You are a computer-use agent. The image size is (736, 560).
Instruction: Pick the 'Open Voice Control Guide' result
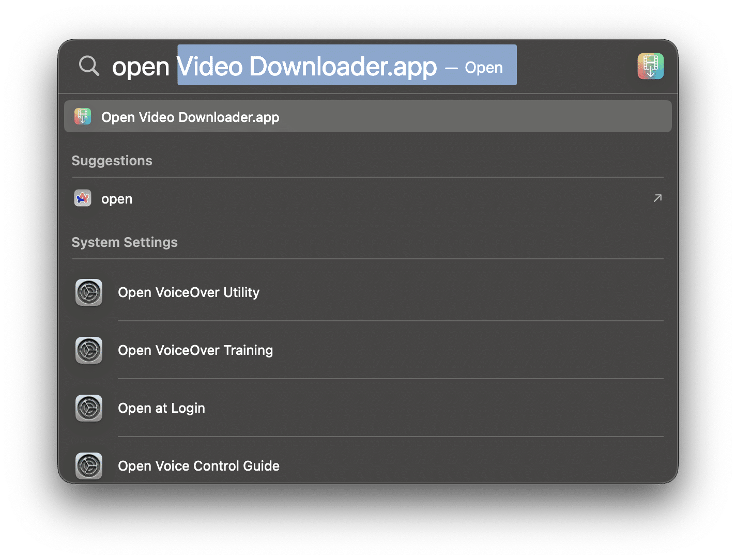[x=198, y=466]
